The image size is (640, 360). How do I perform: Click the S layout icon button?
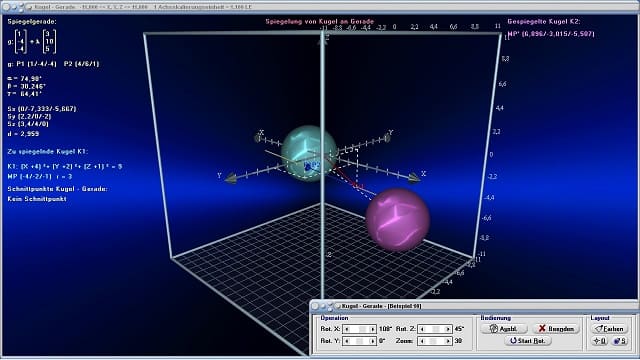[x=620, y=341]
